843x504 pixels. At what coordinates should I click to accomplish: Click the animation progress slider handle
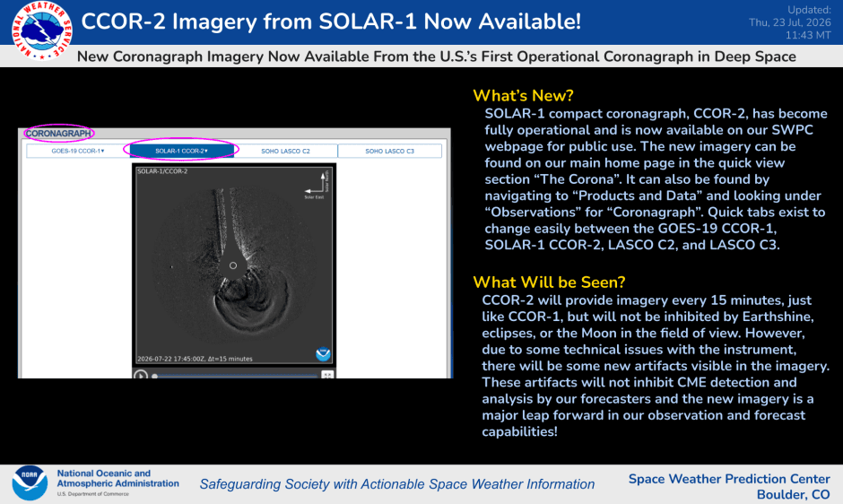pyautogui.click(x=155, y=376)
